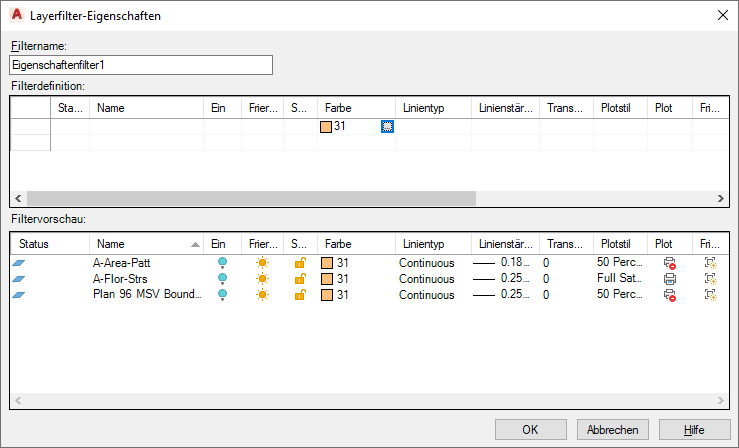The height and width of the screenshot is (448, 739).
Task: Toggle freeze sun icon for A-Area-Patt
Action: (x=263, y=263)
